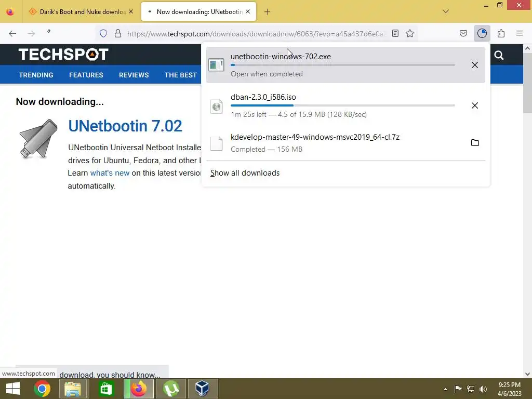This screenshot has width=532, height=399.
Task: Open the REVIEWS menu item
Action: (134, 75)
